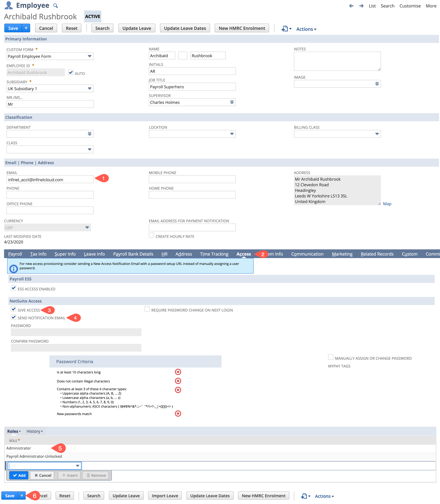
Task: Switch to the Tax Info tab
Action: 38,254
